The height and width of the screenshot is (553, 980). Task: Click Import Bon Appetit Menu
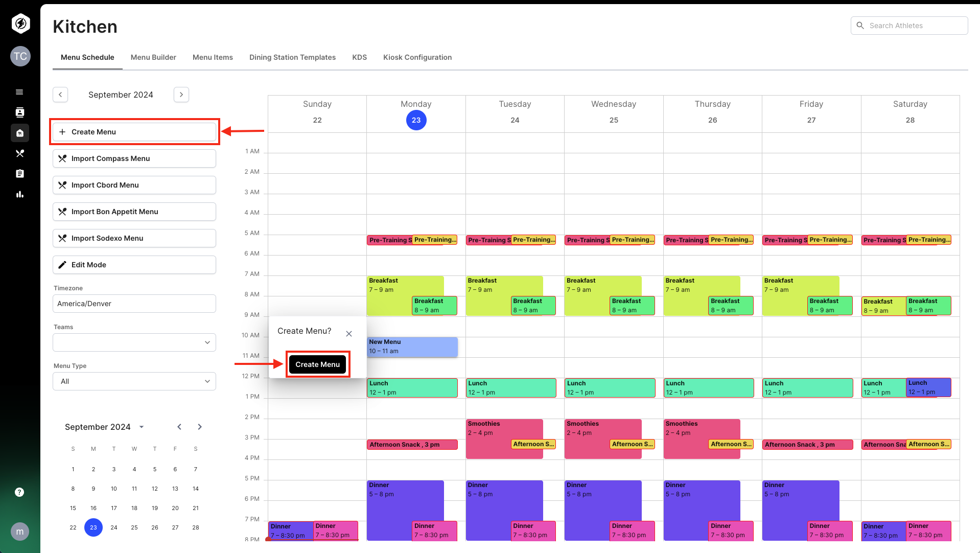click(x=134, y=212)
